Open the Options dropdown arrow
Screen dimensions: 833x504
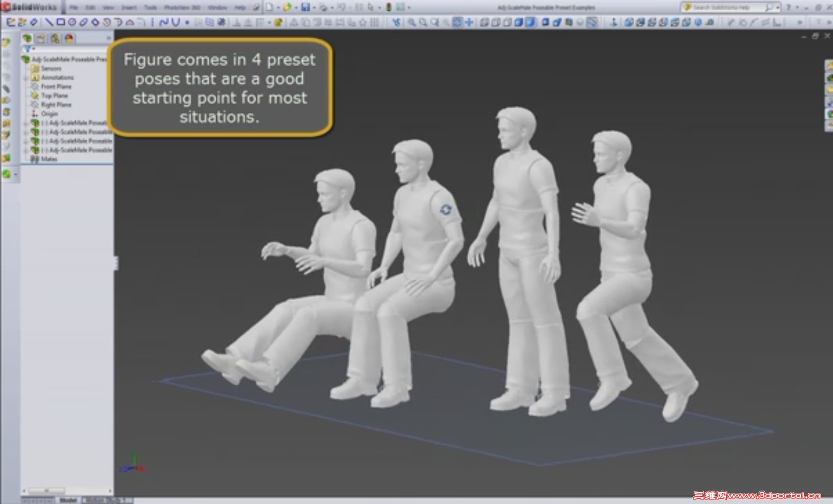(409, 8)
